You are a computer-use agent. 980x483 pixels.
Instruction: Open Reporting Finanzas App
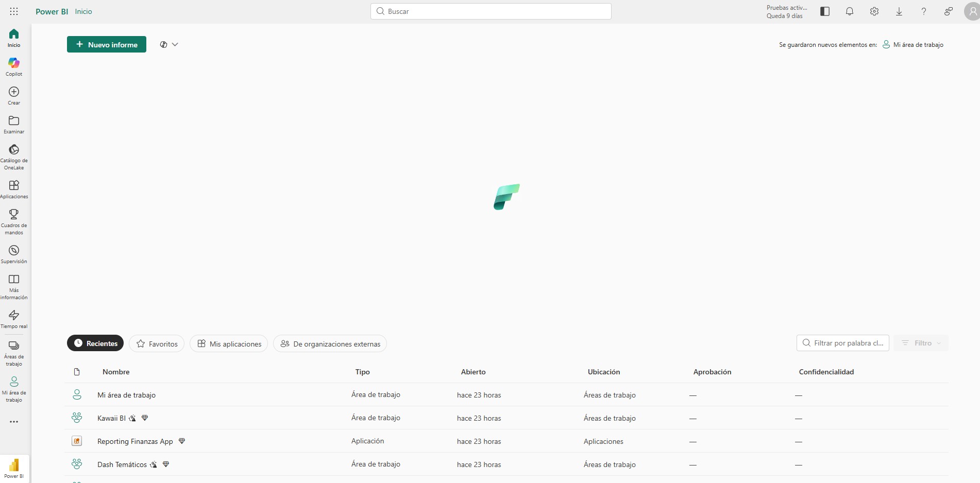pos(135,441)
